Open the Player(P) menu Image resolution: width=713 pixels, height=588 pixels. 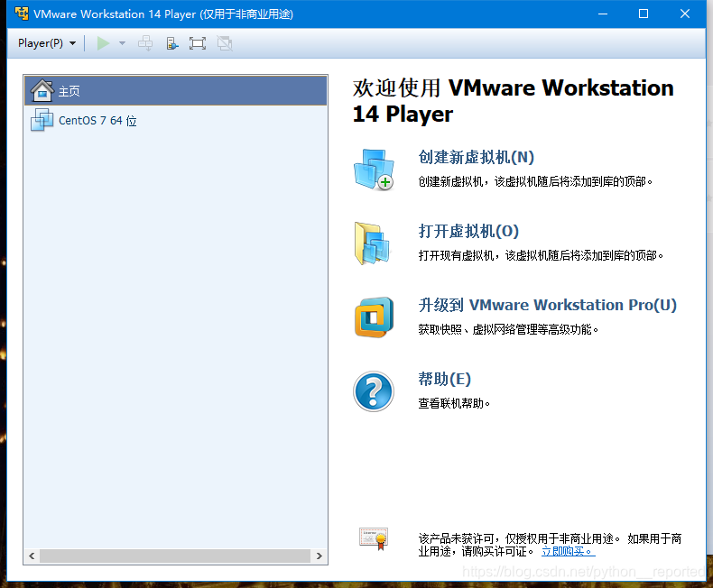(x=47, y=43)
